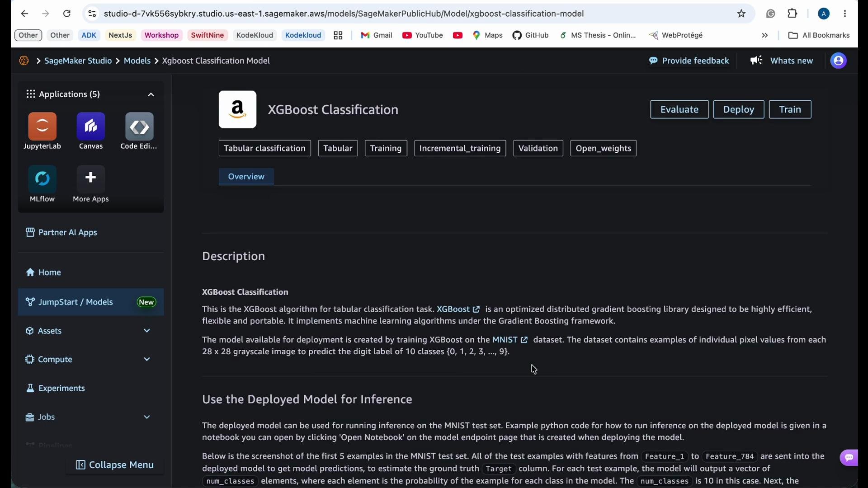The height and width of the screenshot is (488, 868).
Task: Reload the current page
Action: coord(67,14)
